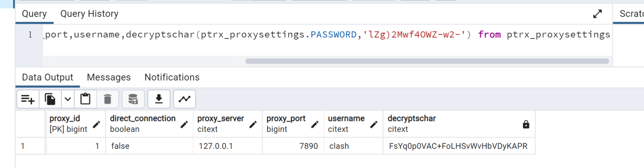Screen dimensions: 644x168
Task: Click the Add row icon
Action: 28,99
